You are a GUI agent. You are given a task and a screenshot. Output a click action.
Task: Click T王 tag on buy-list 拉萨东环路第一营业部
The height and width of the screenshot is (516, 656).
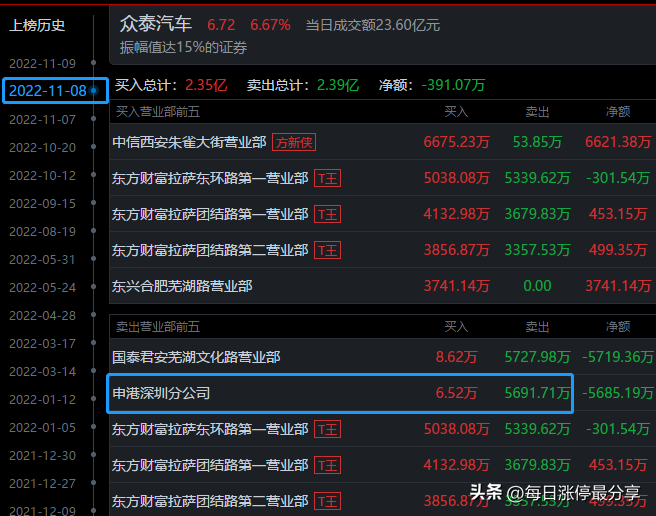[327, 178]
